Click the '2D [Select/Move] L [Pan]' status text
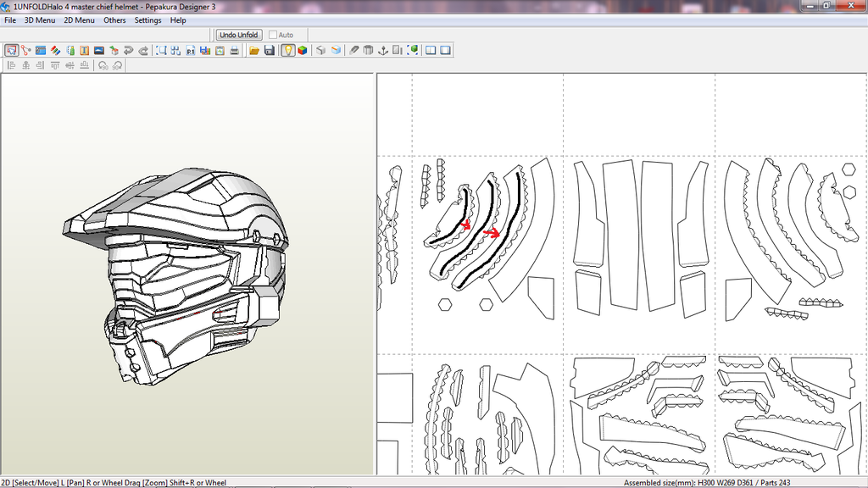The image size is (868, 488). click(x=42, y=482)
